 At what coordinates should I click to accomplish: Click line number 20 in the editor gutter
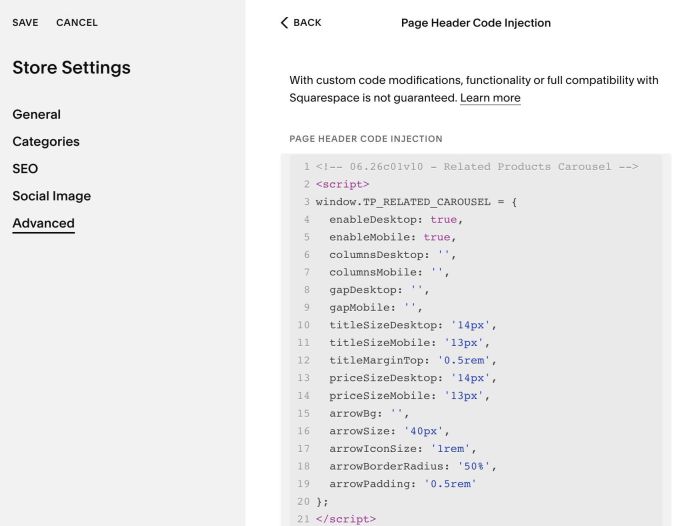[x=303, y=501]
